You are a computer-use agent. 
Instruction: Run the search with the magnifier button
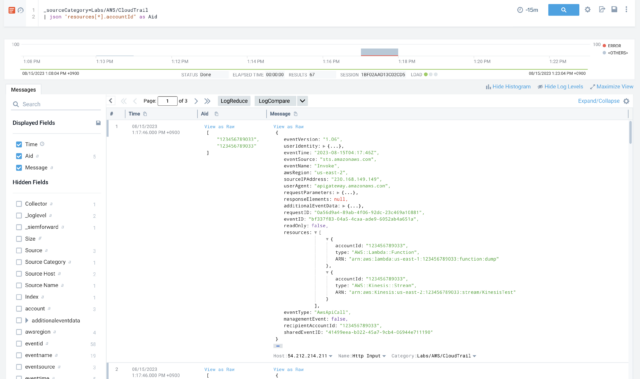coord(563,10)
